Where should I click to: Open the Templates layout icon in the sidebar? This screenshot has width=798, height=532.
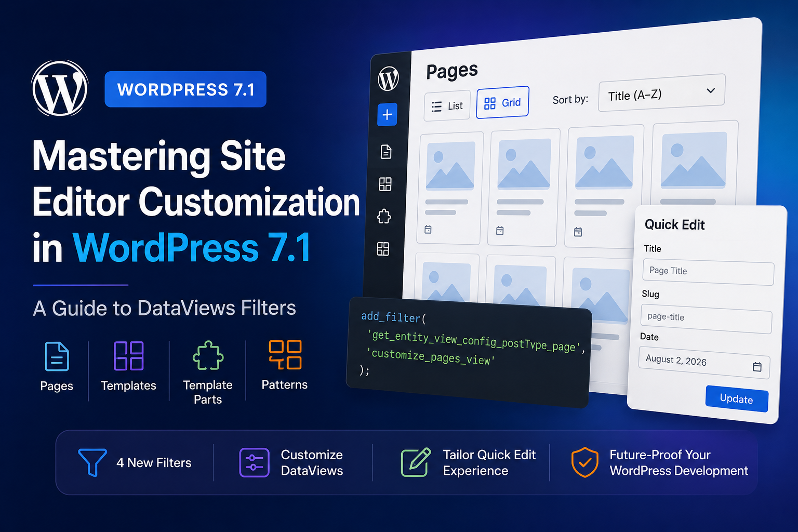(x=385, y=184)
